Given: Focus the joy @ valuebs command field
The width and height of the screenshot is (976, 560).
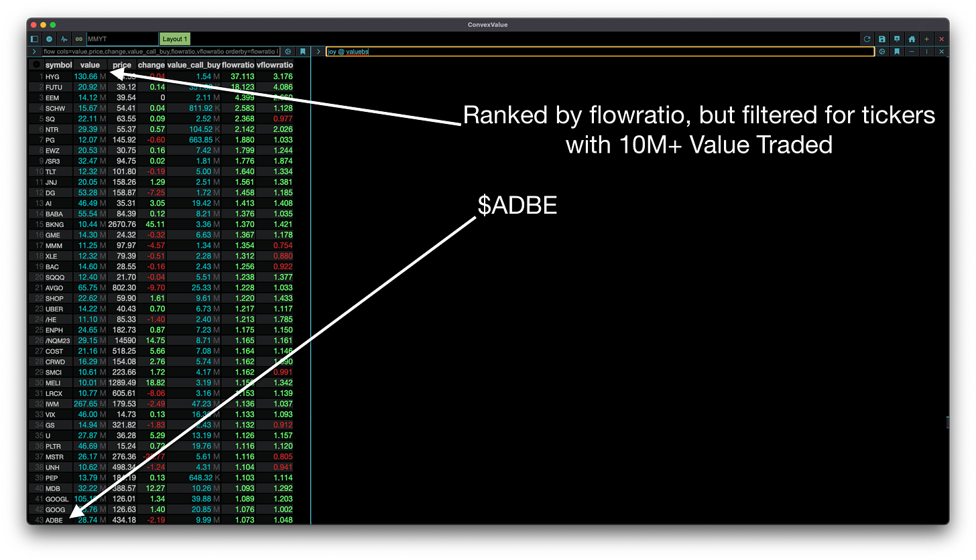Looking at the screenshot, I should 600,52.
